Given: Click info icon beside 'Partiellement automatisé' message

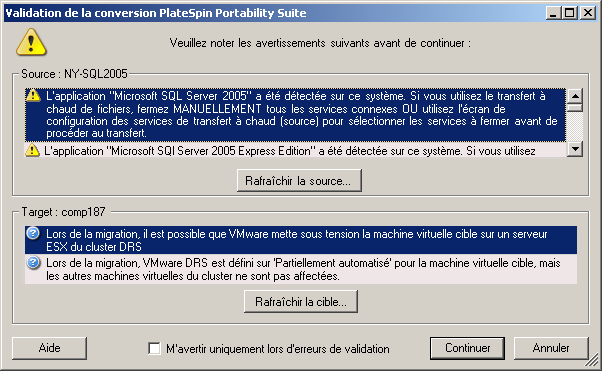Looking at the screenshot, I should pos(33,263).
